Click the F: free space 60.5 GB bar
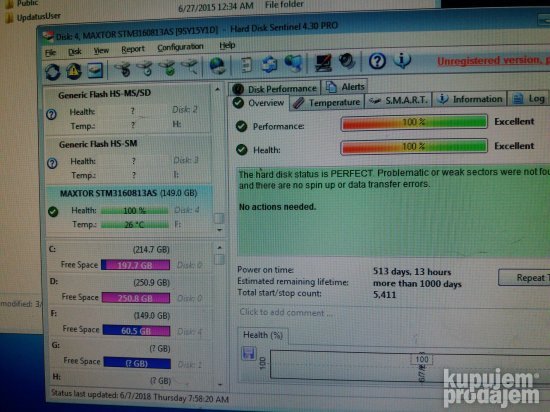 (136, 331)
